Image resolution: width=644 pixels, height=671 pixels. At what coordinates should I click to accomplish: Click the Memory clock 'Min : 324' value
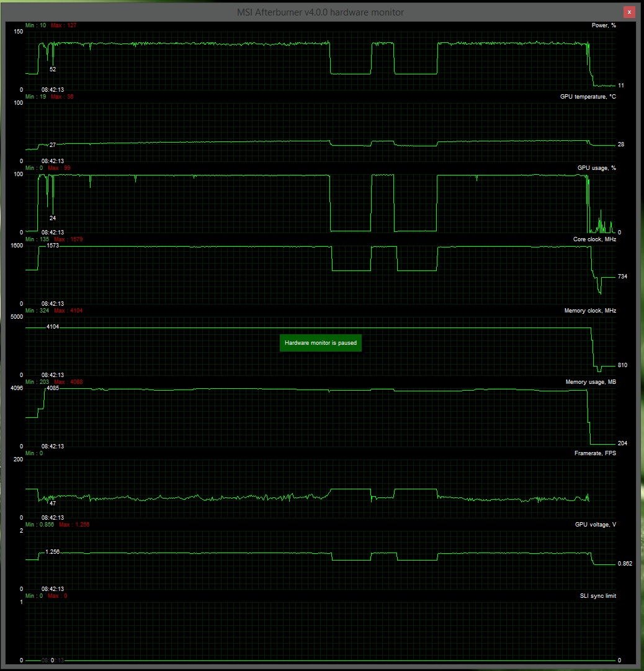(x=37, y=311)
